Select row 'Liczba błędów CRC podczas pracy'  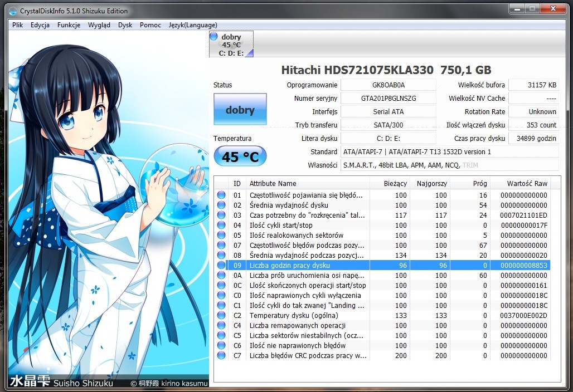(382, 355)
